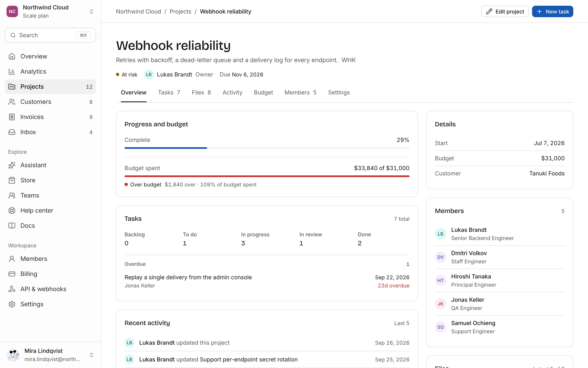Open the Overview home icon in sidebar
The width and height of the screenshot is (588, 368).
click(12, 56)
